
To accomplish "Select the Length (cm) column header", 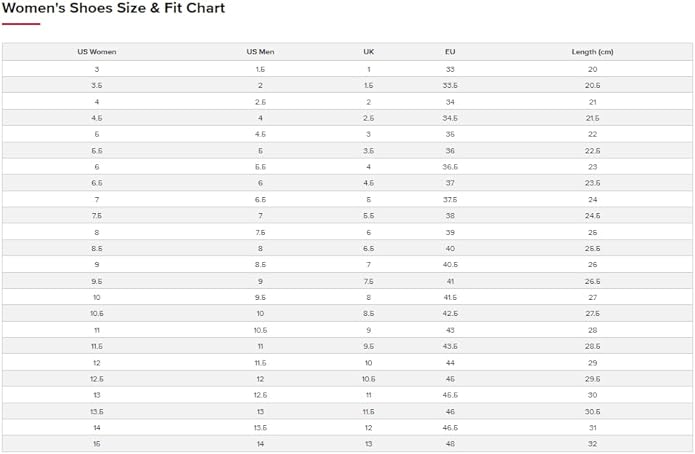I will tap(592, 52).
